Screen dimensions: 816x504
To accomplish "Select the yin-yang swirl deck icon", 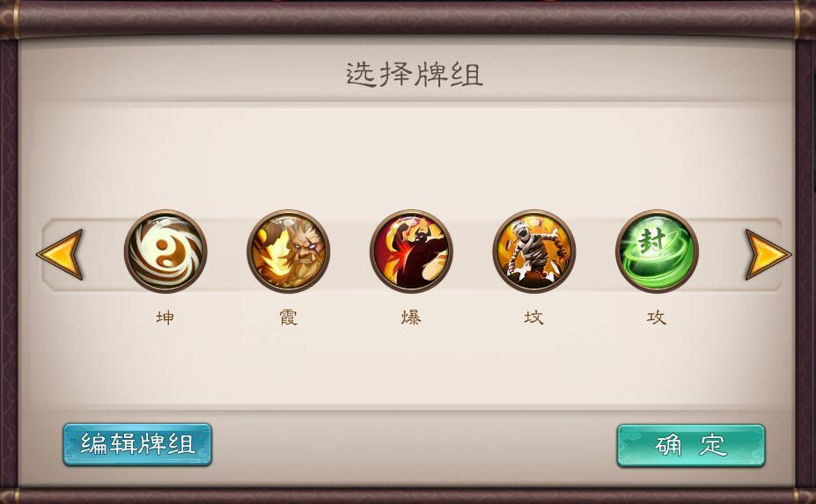I will point(165,252).
